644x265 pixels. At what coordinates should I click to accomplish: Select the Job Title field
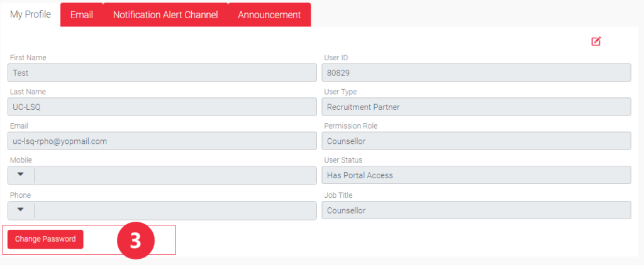pyautogui.click(x=475, y=210)
